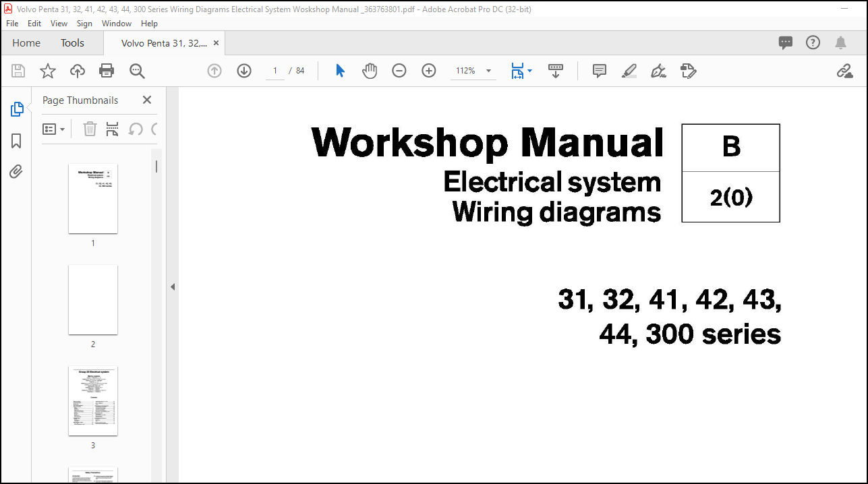Activate the Hand pan tool
The height and width of the screenshot is (484, 868).
pyautogui.click(x=370, y=71)
